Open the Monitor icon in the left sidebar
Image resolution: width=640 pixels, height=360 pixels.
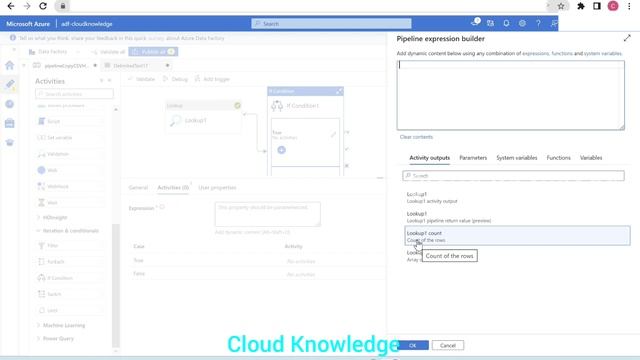pos(10,104)
